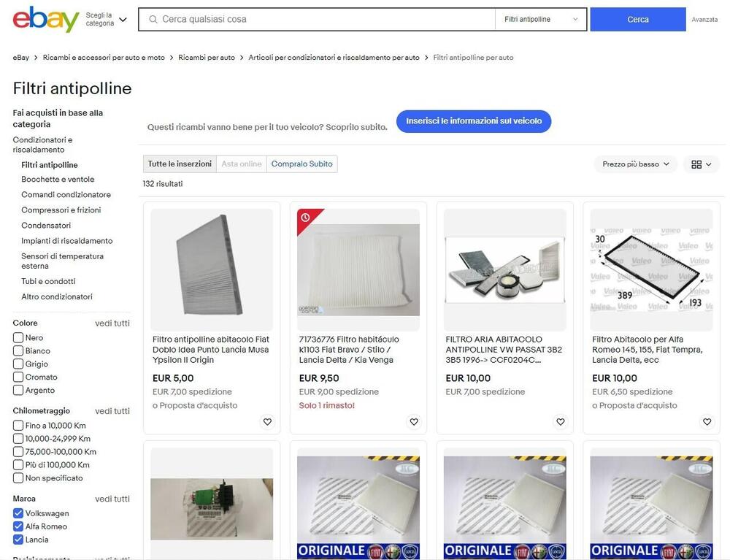Check the Bianco color checkbox

coord(18,350)
